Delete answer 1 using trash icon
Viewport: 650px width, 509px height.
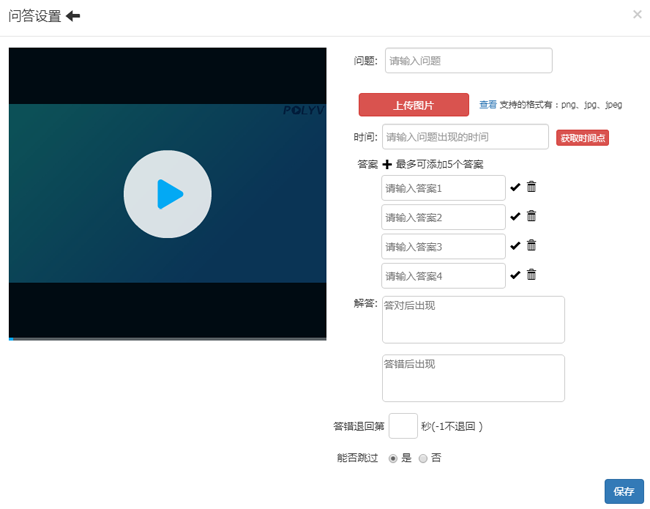click(x=532, y=187)
